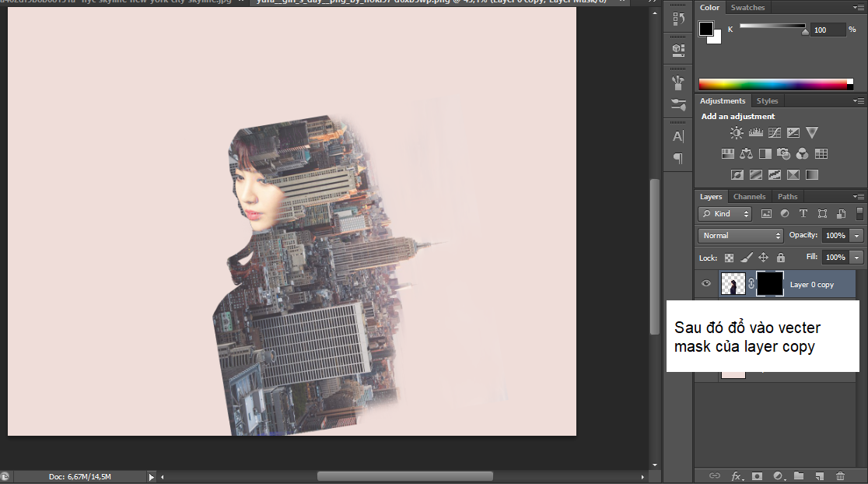Screen dimensions: 868x484
Task: Open the History panel icon
Action: click(x=677, y=19)
